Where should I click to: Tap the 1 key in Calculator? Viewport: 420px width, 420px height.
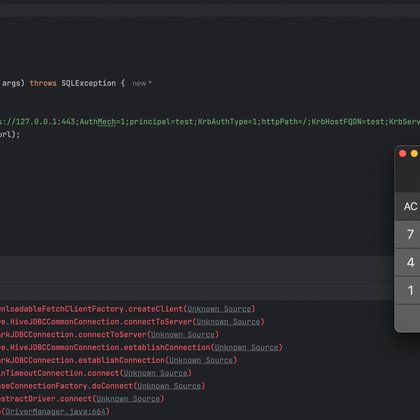click(x=409, y=290)
